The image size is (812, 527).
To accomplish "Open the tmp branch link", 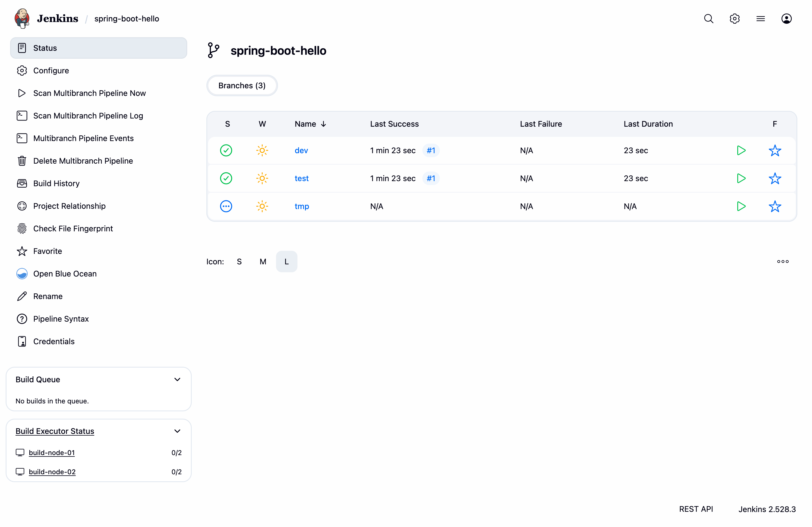I will click(302, 206).
